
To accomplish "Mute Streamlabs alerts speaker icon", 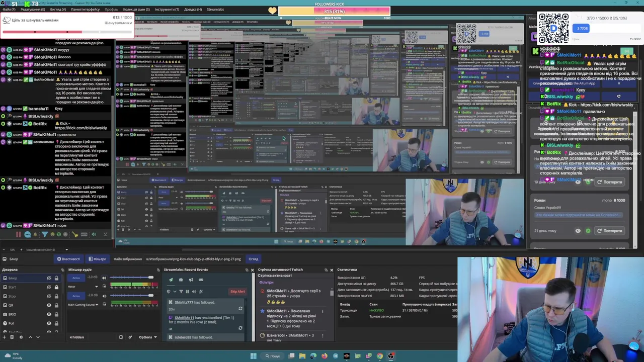I will point(194,292).
